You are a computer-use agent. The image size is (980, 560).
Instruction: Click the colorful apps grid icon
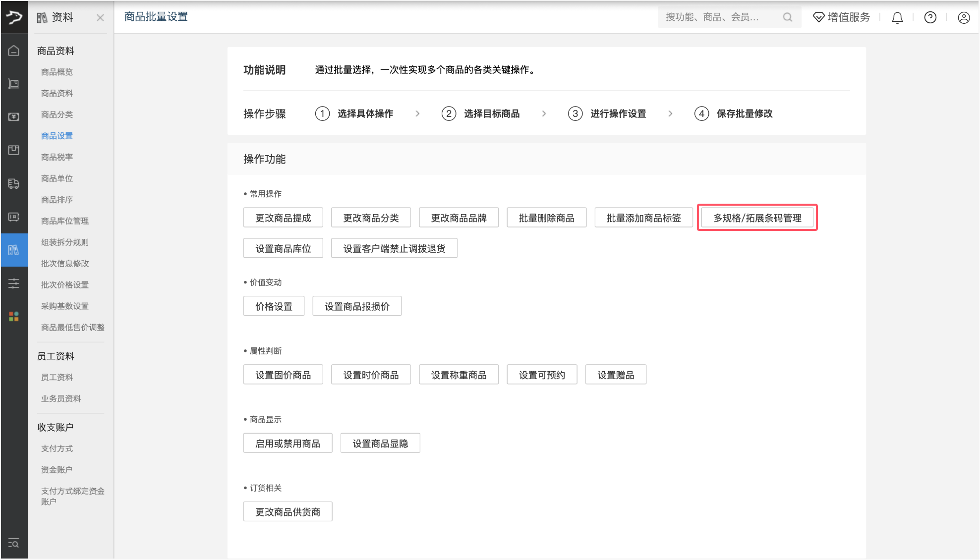[14, 316]
